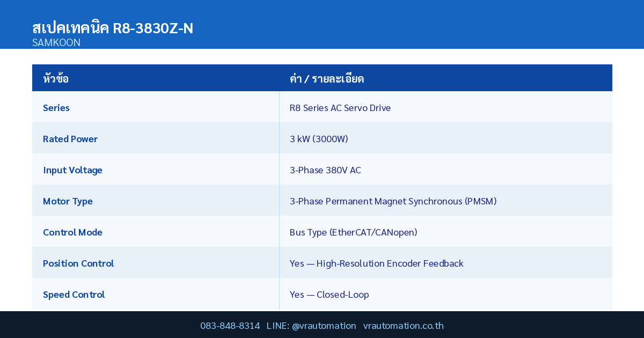Click the '3 kW (3000W)' value
The width and height of the screenshot is (644, 338).
pos(319,139)
